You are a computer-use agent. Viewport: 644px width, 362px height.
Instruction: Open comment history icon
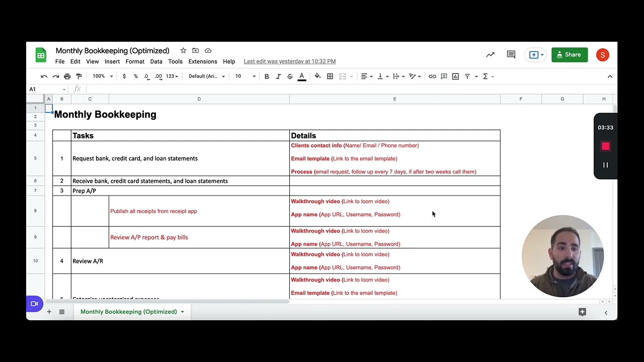pyautogui.click(x=511, y=55)
